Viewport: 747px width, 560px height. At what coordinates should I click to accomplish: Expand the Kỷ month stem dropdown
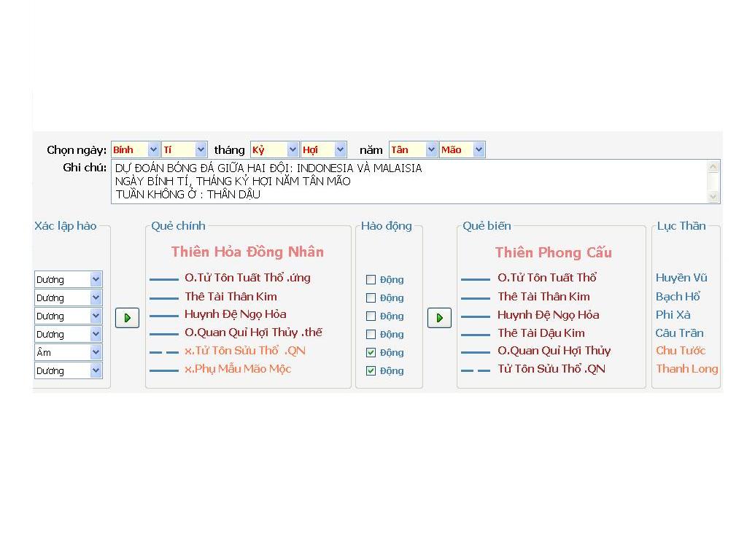(x=293, y=149)
